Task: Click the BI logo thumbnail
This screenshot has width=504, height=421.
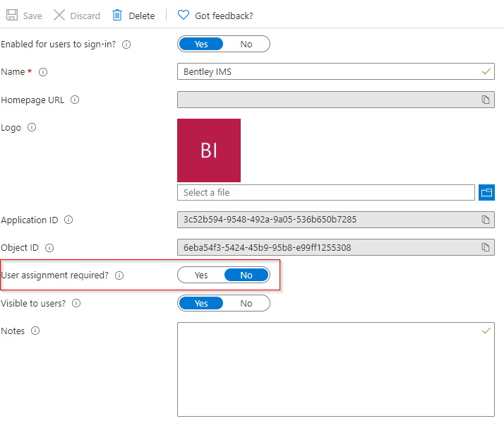Action: (x=209, y=150)
